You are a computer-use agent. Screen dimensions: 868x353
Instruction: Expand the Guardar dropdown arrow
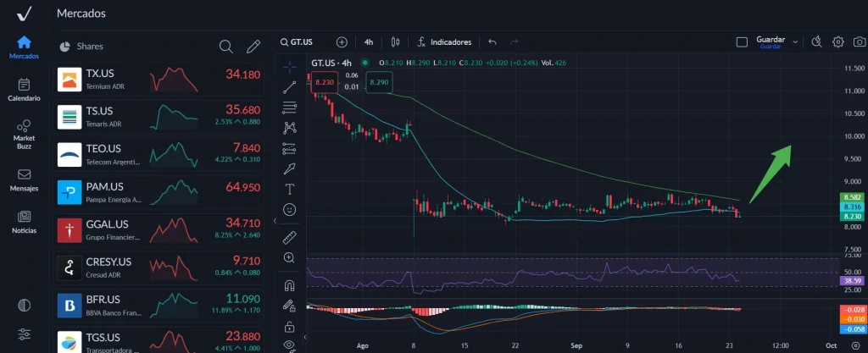(795, 41)
